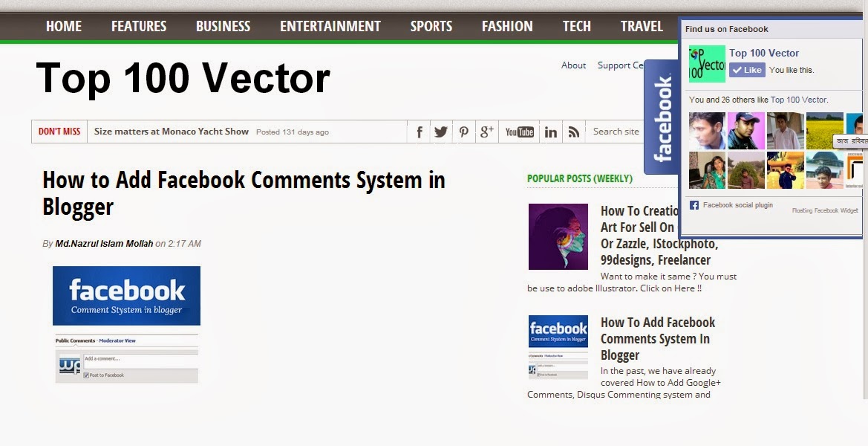Open the YouTube icon
This screenshot has width=868, height=446.
tap(519, 132)
